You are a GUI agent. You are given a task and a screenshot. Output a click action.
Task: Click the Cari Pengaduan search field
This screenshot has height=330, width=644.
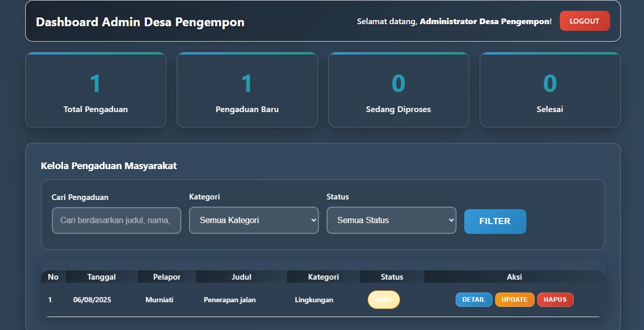116,220
